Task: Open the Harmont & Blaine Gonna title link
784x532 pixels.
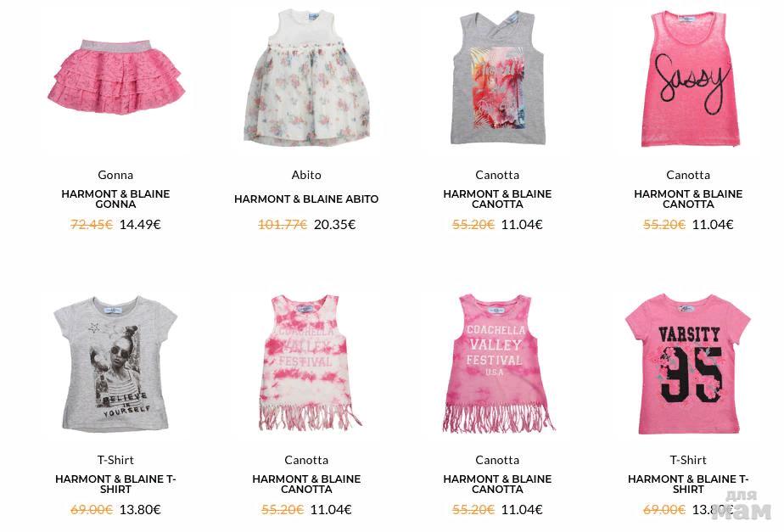Action: click(115, 199)
